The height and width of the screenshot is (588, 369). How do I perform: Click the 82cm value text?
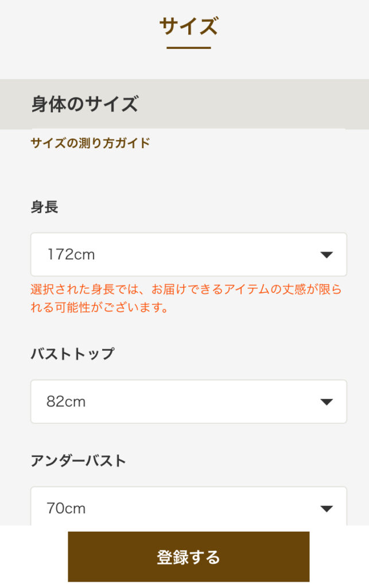(x=66, y=401)
